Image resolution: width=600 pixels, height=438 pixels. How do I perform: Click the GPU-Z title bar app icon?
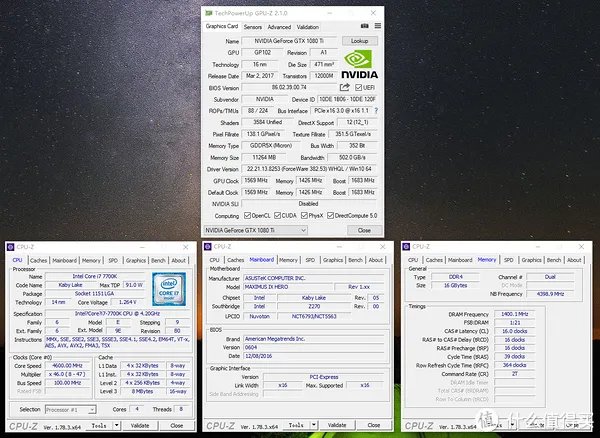209,13
